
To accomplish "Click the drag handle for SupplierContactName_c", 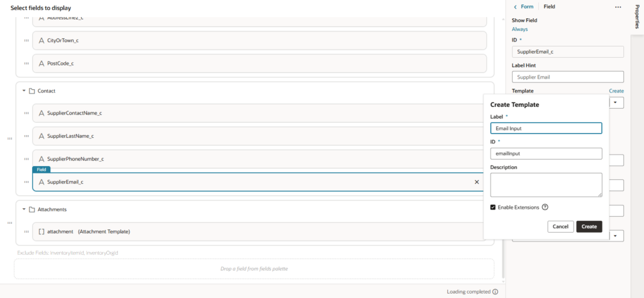I will pyautogui.click(x=26, y=113).
